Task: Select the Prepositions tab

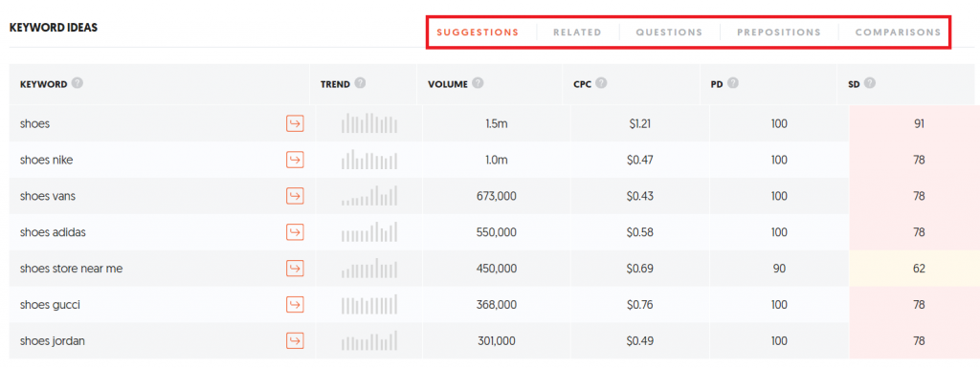Action: [x=779, y=32]
